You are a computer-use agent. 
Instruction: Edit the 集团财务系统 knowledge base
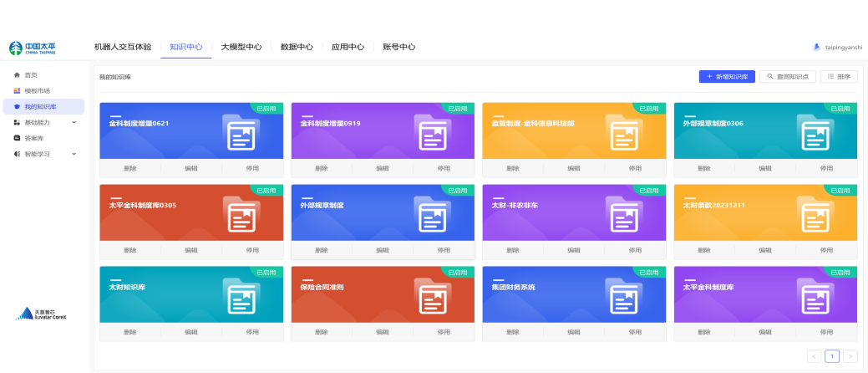[574, 332]
